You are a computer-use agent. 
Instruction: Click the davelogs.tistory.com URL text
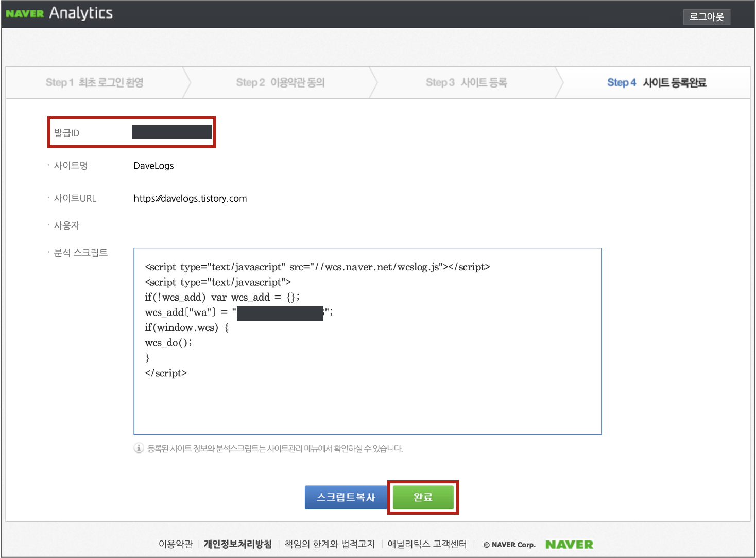[x=190, y=198]
